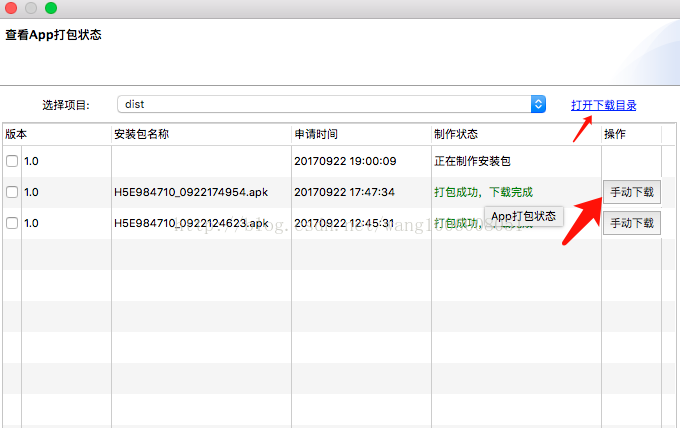Click the 操作 column header
The image size is (680, 428).
pos(615,134)
